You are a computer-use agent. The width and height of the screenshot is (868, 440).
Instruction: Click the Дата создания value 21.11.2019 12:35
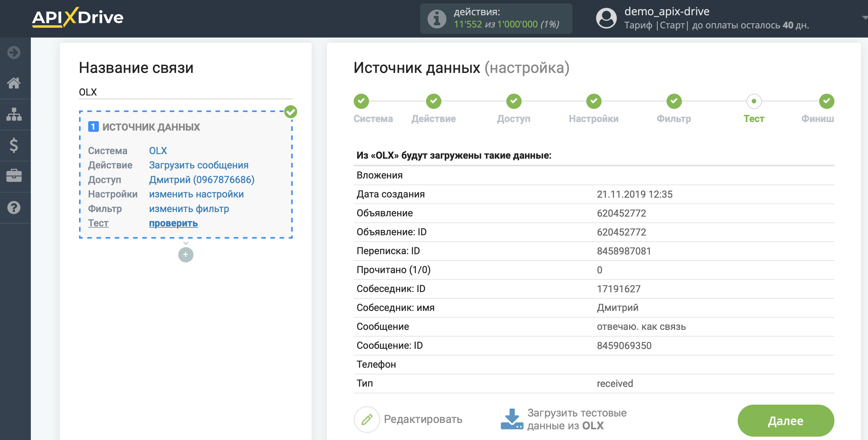point(635,194)
